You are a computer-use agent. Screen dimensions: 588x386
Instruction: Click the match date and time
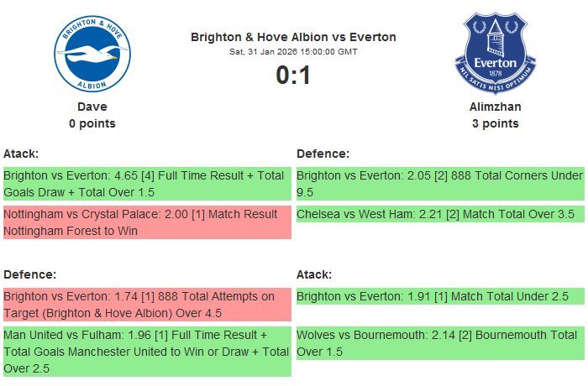pos(293,52)
